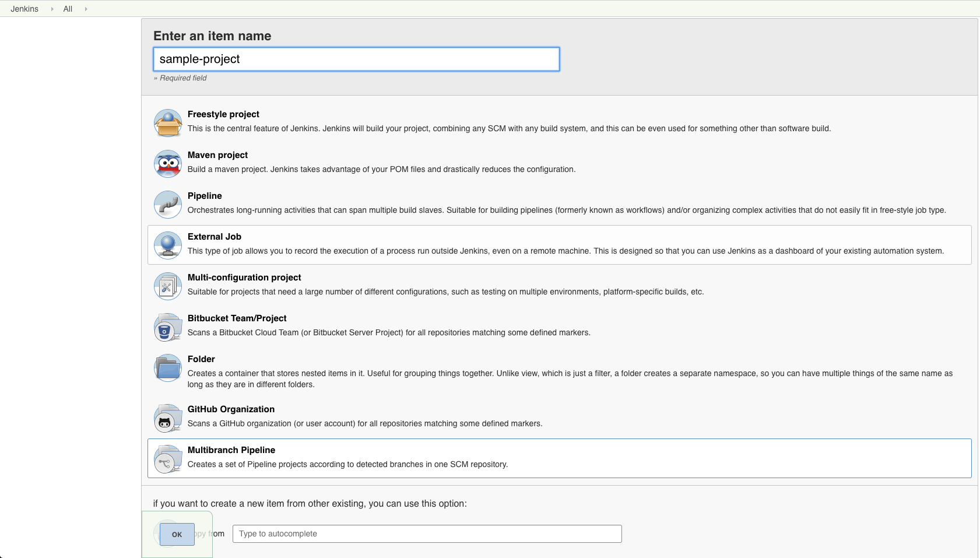Expand the breadcrumb arrow after Jenkins

pos(52,9)
